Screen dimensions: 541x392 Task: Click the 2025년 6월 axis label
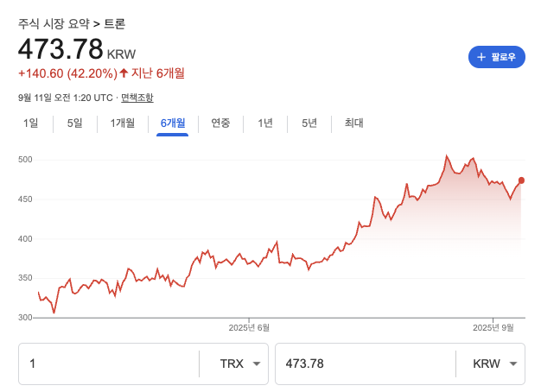[249, 327]
